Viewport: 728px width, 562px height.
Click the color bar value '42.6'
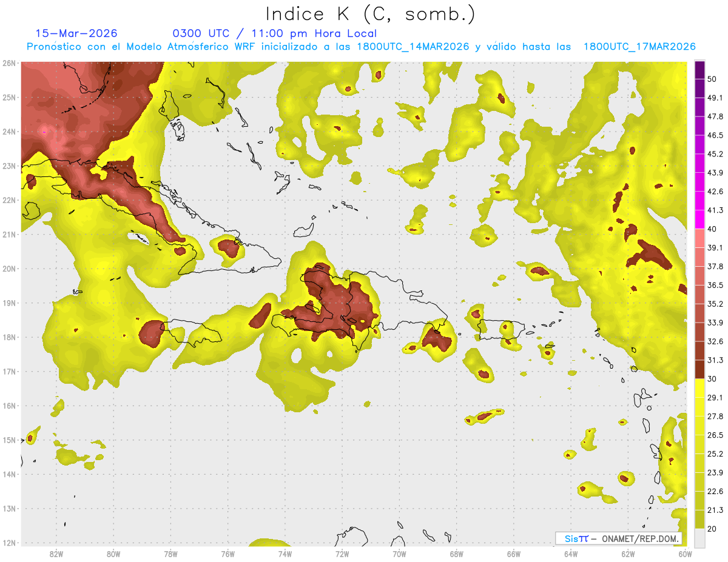click(x=715, y=192)
